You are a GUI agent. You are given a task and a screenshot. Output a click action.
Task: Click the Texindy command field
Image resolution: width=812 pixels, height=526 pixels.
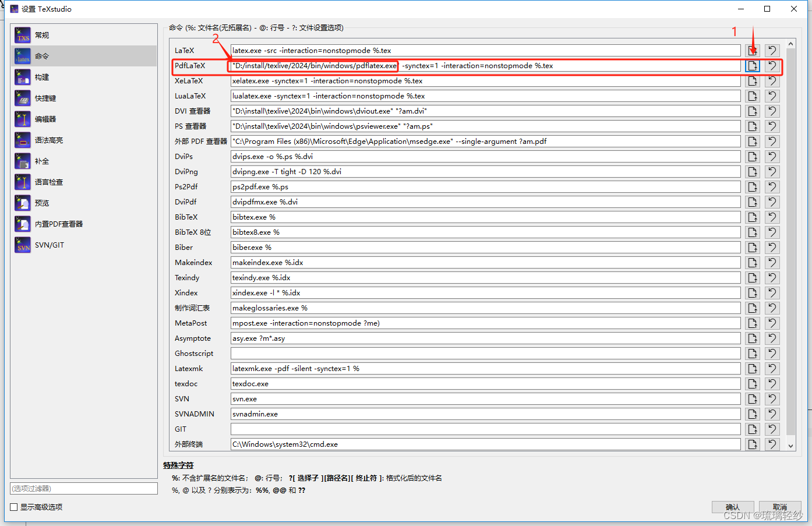pos(486,278)
